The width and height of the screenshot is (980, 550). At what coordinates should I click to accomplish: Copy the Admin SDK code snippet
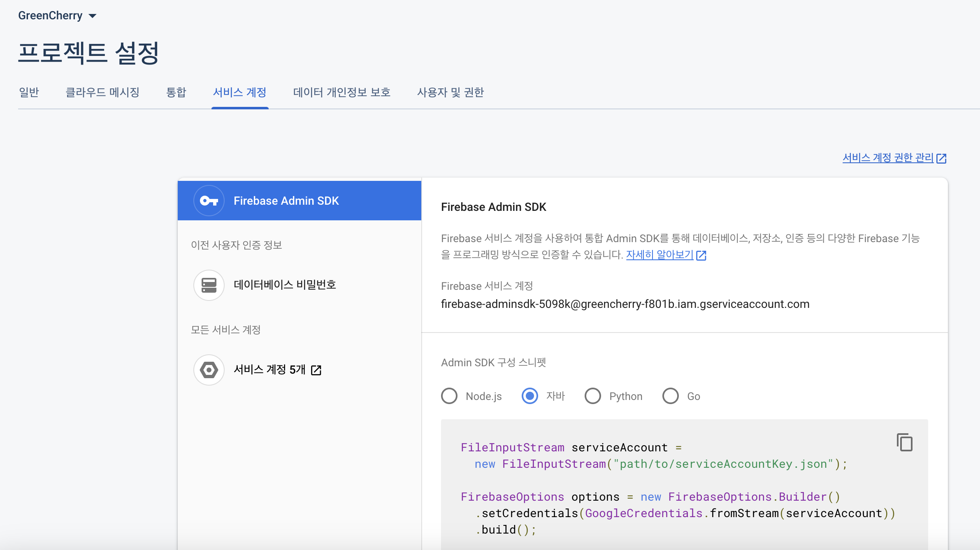coord(904,443)
